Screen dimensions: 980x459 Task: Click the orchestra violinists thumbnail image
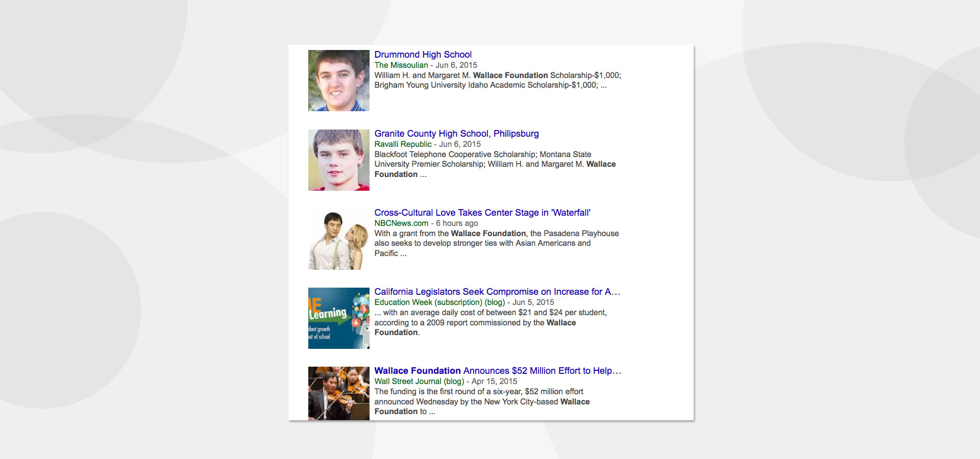[x=338, y=393]
